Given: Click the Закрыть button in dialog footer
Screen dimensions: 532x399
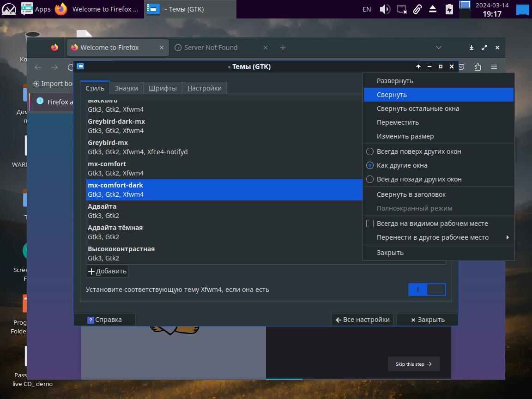Looking at the screenshot, I should click(x=428, y=320).
